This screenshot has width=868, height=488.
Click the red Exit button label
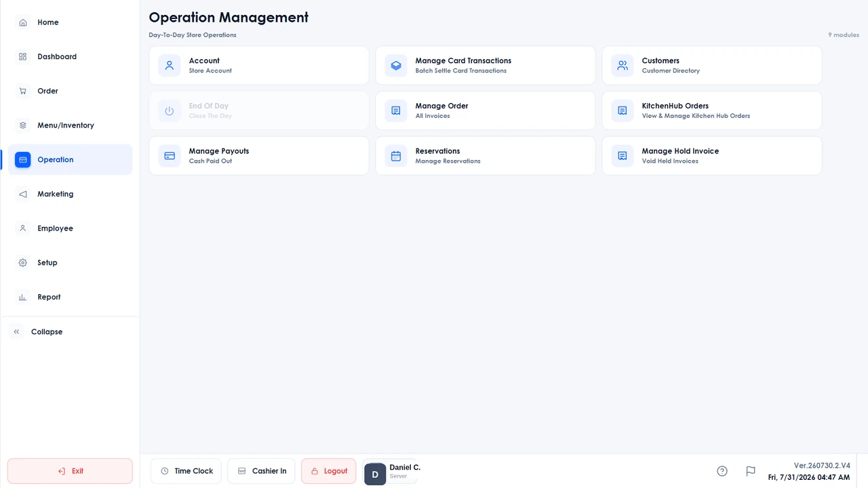point(78,471)
